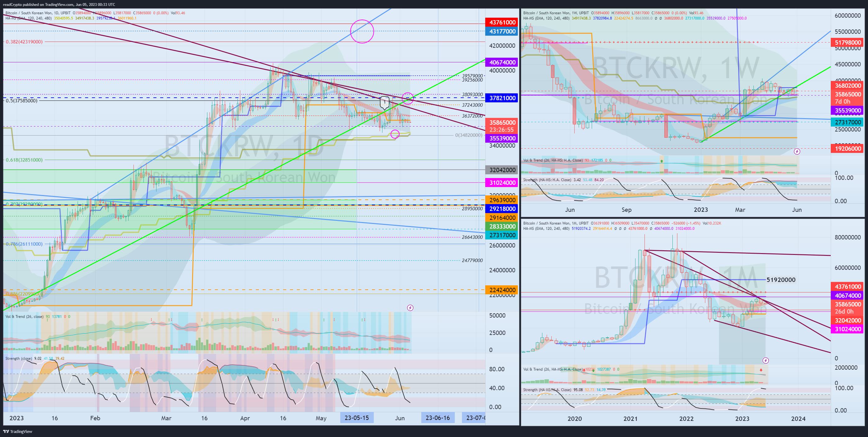Image resolution: width=868 pixels, height=437 pixels.
Task: Select the gray 32042000 price label on daily chart
Action: point(502,170)
